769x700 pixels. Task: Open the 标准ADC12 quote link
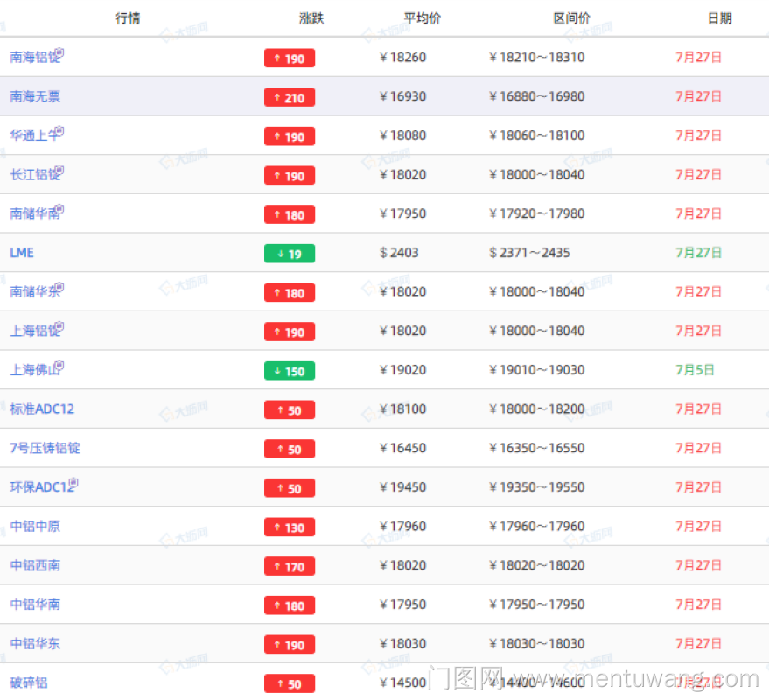[43, 409]
